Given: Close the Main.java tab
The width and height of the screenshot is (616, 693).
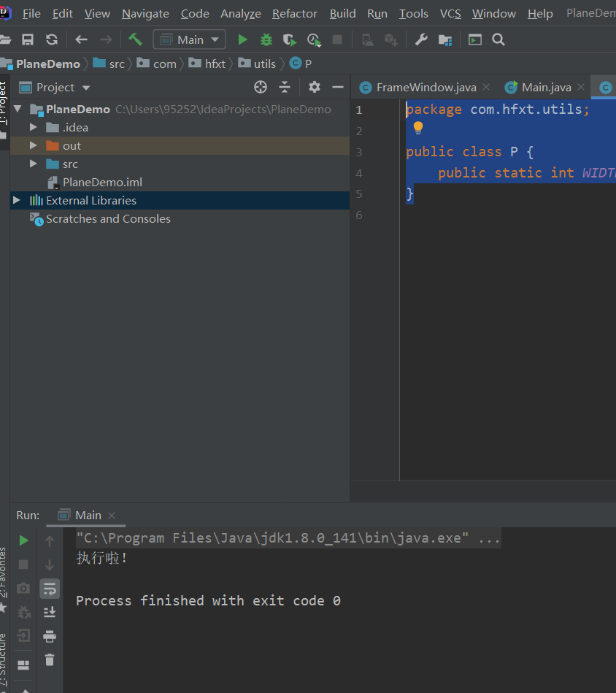Looking at the screenshot, I should click(x=581, y=87).
